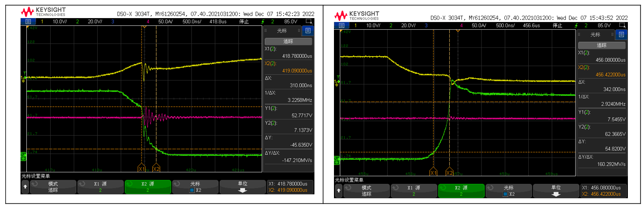644x208 pixels.
Task: Toggle channel 3 on the left oscilloscope
Action: (x=113, y=21)
